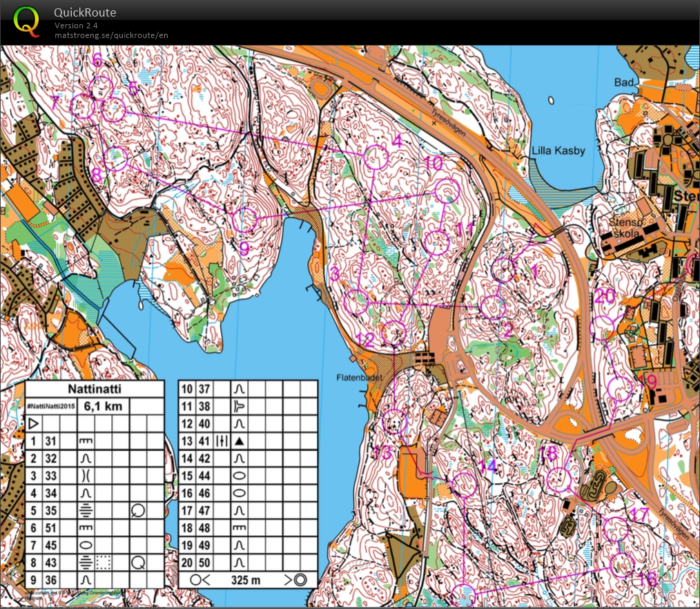Click control code 49 in row 19
The height and width of the screenshot is (609, 700).
[204, 545]
